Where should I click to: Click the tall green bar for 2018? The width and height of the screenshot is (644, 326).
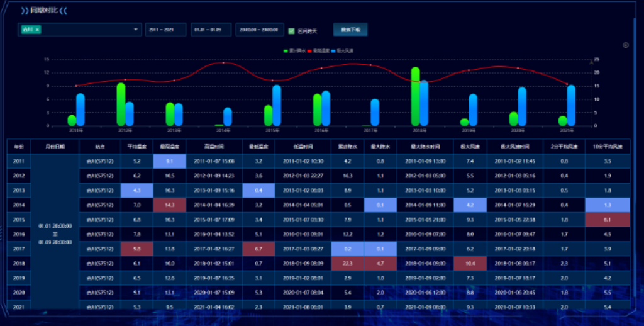415,97
